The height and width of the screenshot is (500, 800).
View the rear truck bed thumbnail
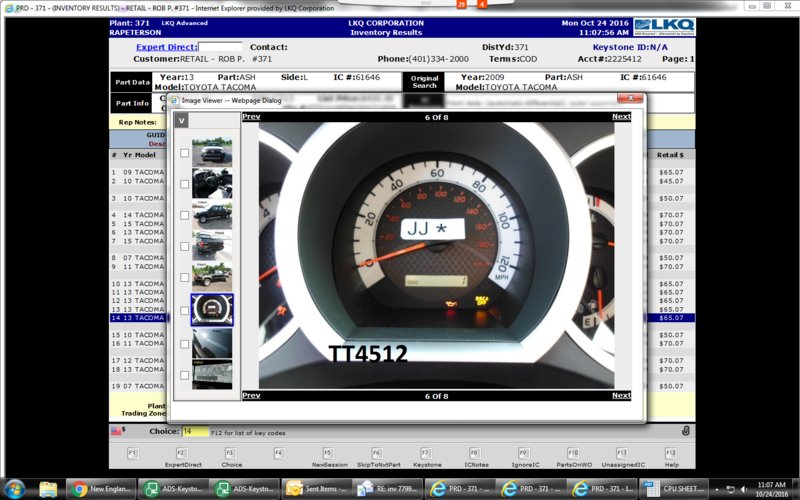tap(212, 245)
